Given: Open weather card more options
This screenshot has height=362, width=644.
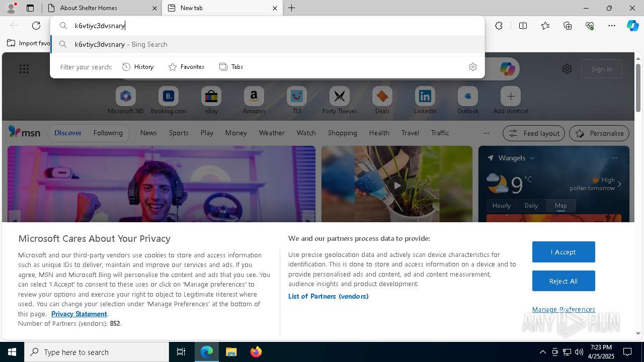Looking at the screenshot, I should (614, 158).
